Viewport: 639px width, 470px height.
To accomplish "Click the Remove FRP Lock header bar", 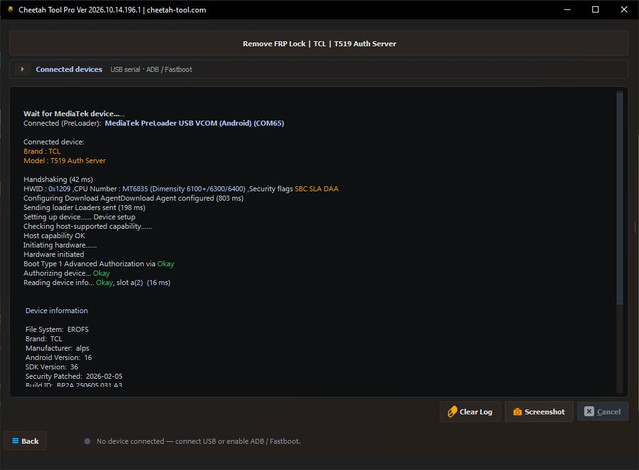I will [319, 44].
